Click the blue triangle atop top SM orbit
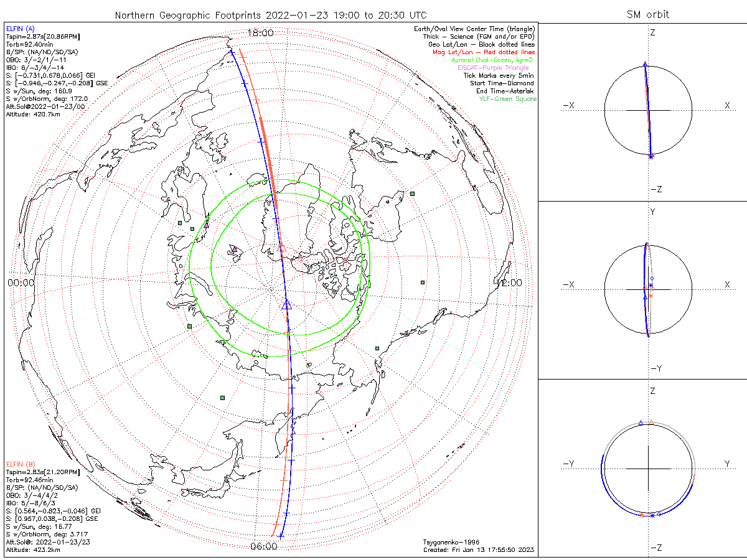Screen dimensions: 747x560 coord(645,64)
